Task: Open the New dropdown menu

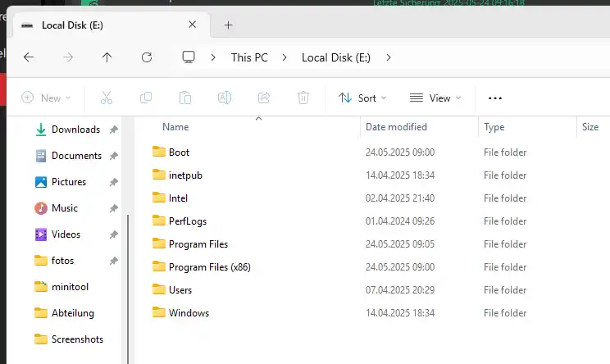Action: (46, 98)
